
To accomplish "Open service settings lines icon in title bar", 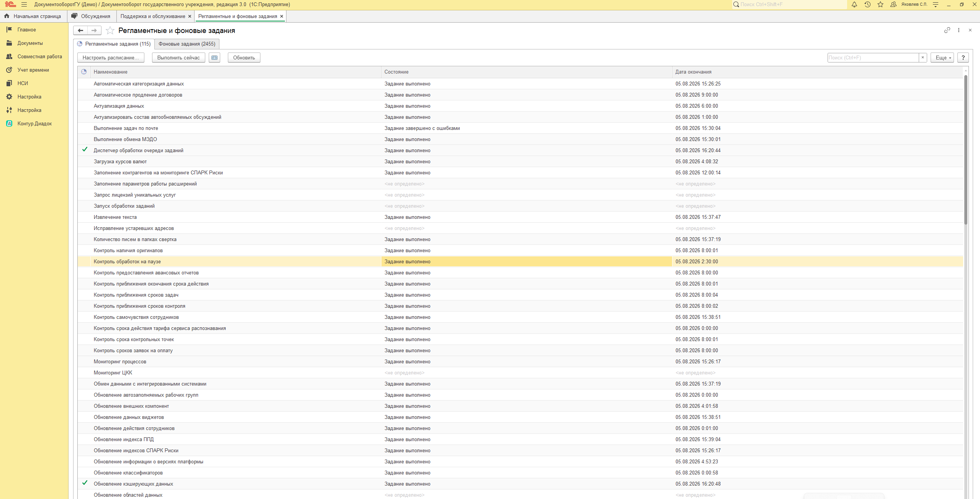I will click(936, 5).
